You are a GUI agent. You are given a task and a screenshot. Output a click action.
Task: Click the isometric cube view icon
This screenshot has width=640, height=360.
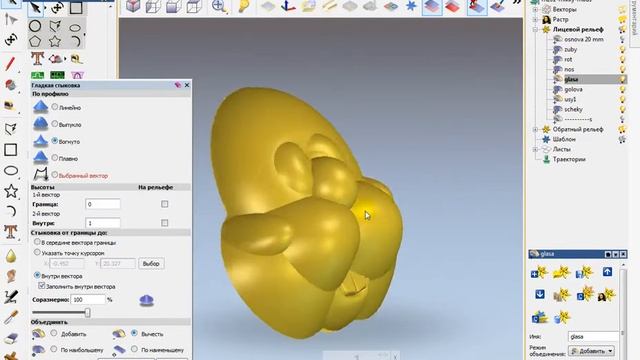point(133,7)
